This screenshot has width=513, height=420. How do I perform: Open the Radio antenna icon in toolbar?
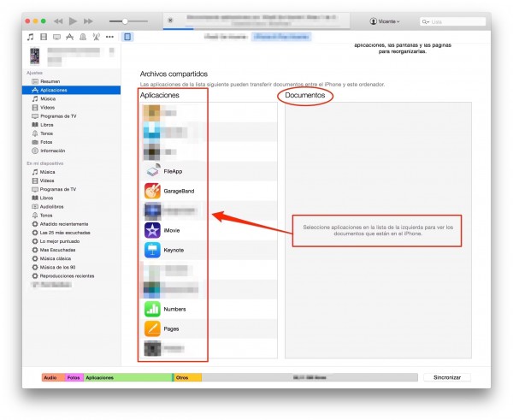tap(96, 37)
